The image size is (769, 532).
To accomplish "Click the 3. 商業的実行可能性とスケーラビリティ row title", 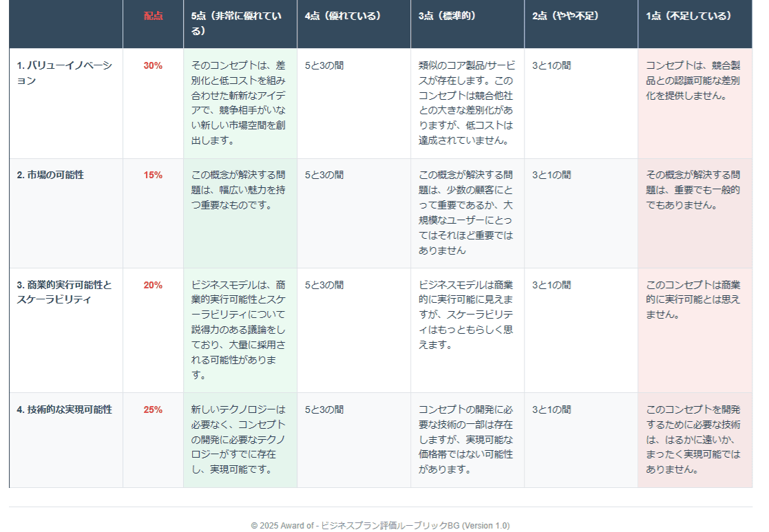I will pyautogui.click(x=64, y=292).
